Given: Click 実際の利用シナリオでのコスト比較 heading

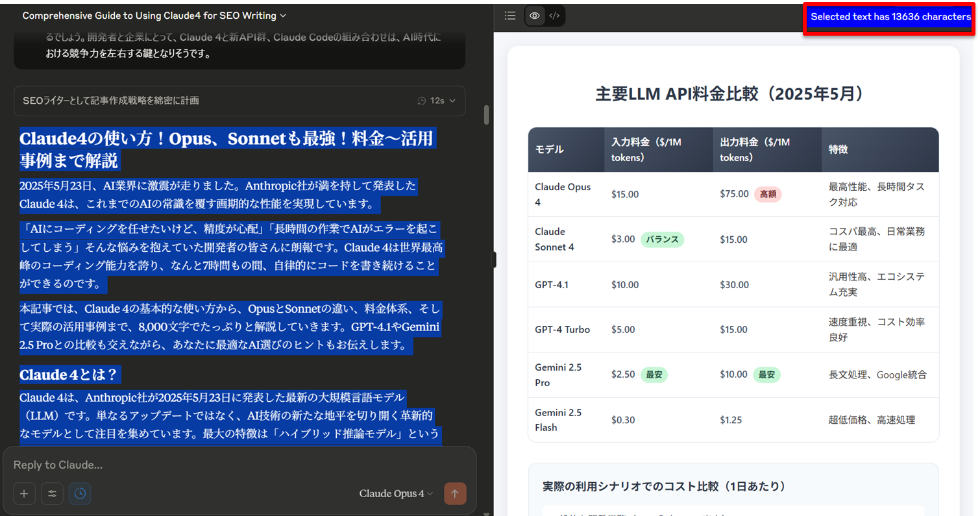Looking at the screenshot, I should (664, 486).
